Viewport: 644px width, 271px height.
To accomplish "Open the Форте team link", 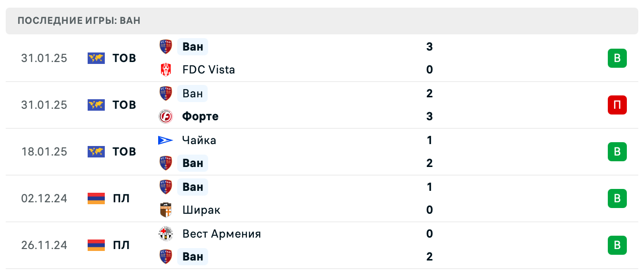I will pyautogui.click(x=201, y=116).
